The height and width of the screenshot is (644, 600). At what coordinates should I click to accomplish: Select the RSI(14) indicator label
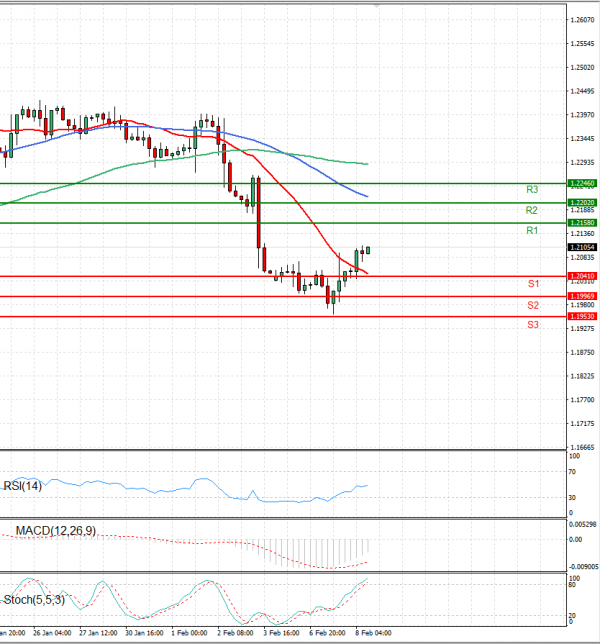(23, 486)
